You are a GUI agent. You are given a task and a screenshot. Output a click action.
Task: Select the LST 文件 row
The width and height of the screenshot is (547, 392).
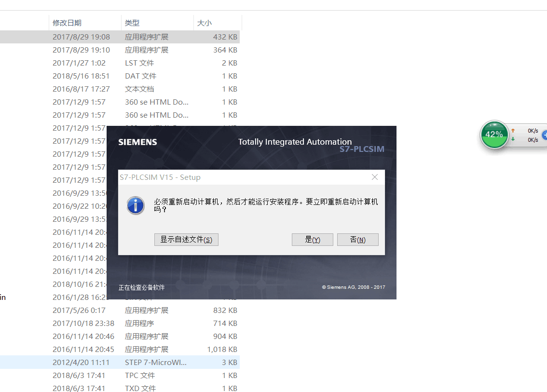pyautogui.click(x=120, y=63)
